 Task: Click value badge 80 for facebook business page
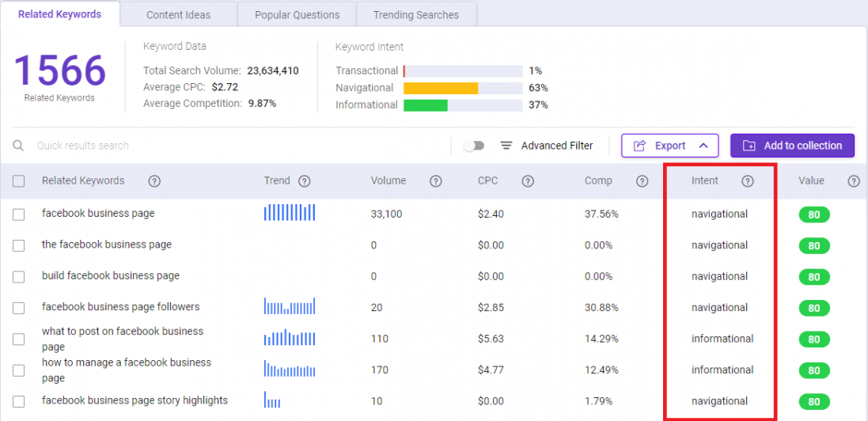(814, 214)
